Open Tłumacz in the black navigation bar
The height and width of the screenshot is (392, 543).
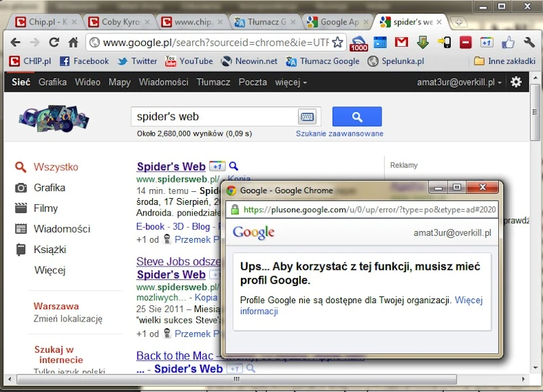click(x=213, y=82)
